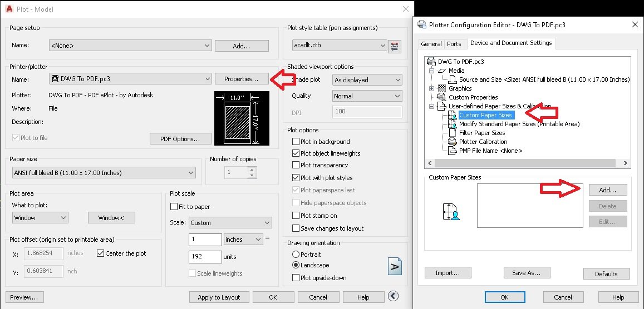Select the Portrait orientation radio button
This screenshot has height=309, width=644.
coord(296,255)
